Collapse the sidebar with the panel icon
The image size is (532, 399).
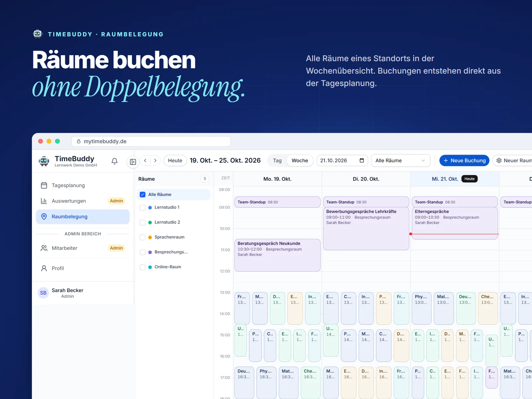(x=133, y=162)
